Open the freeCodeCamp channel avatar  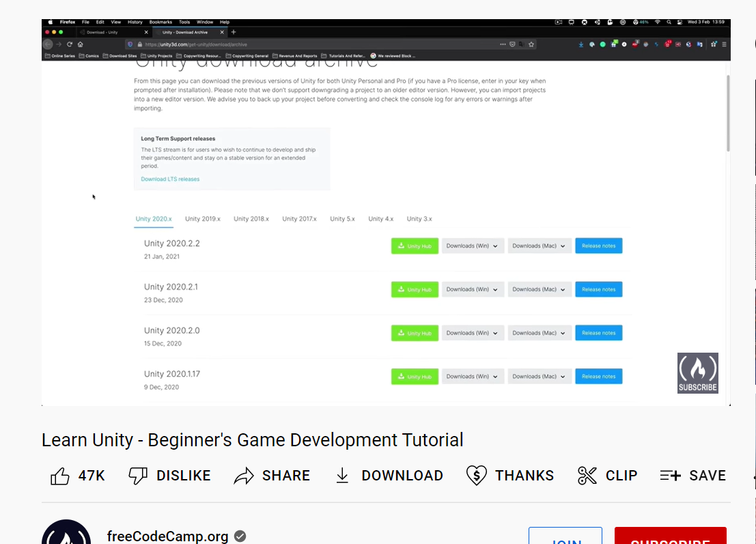point(66,534)
